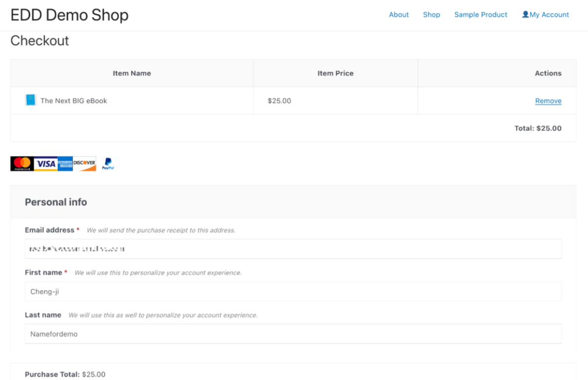Remove The Next BIG eBook from cart
Image resolution: width=588 pixels, height=380 pixels.
click(548, 101)
